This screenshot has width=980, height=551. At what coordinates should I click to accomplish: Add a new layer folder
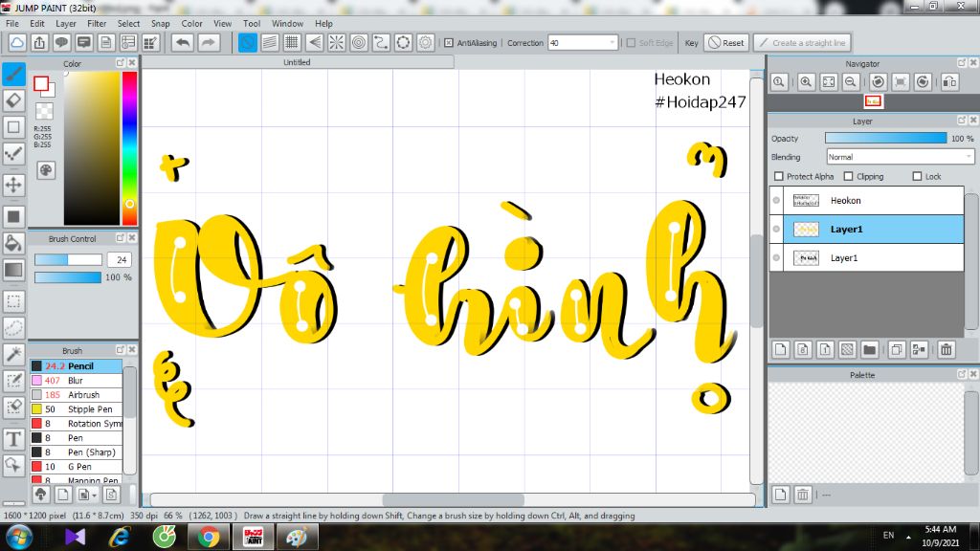tap(869, 350)
